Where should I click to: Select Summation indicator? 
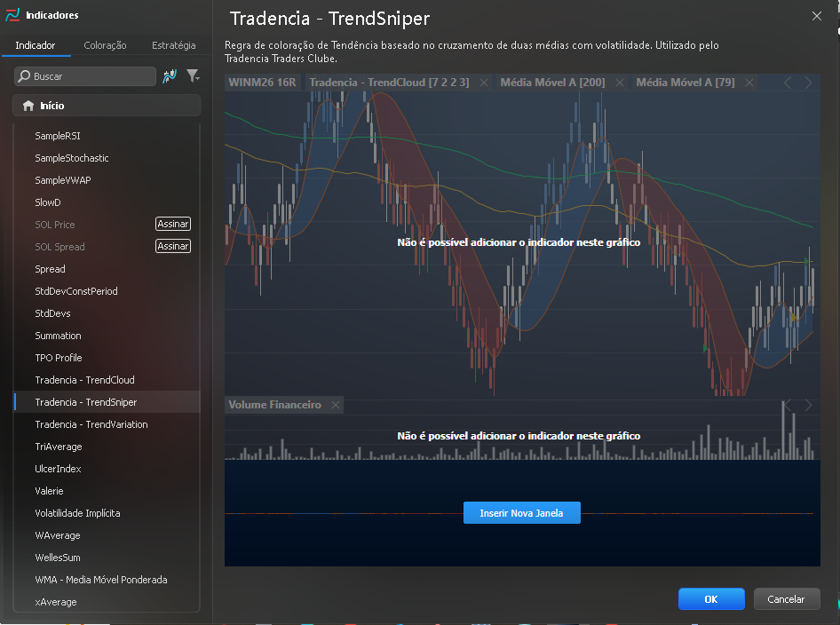pyautogui.click(x=107, y=336)
